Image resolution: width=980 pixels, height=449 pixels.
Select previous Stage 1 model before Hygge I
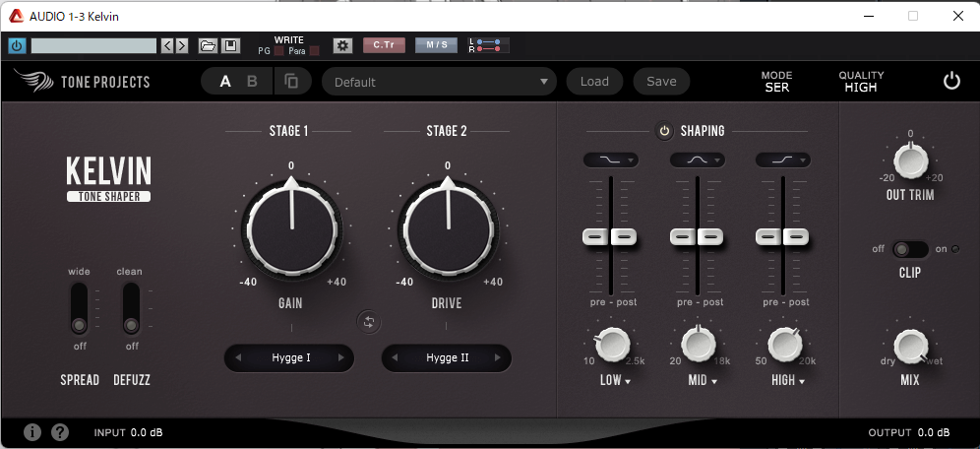pyautogui.click(x=238, y=357)
